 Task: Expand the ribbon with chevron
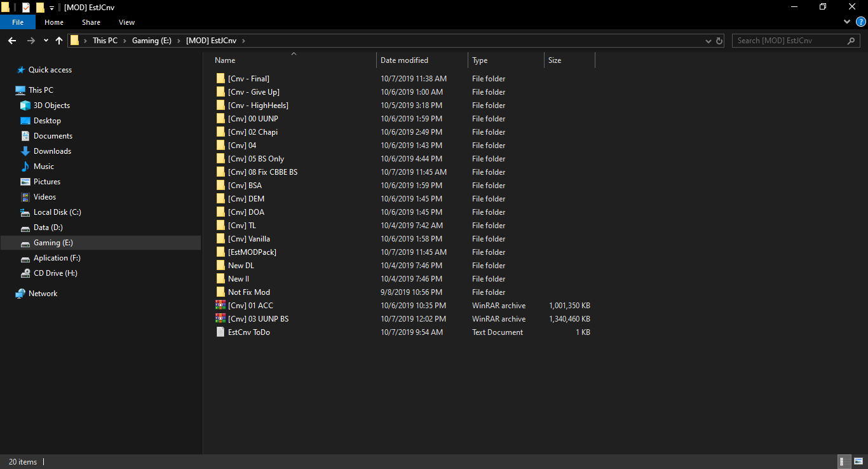[x=846, y=22]
